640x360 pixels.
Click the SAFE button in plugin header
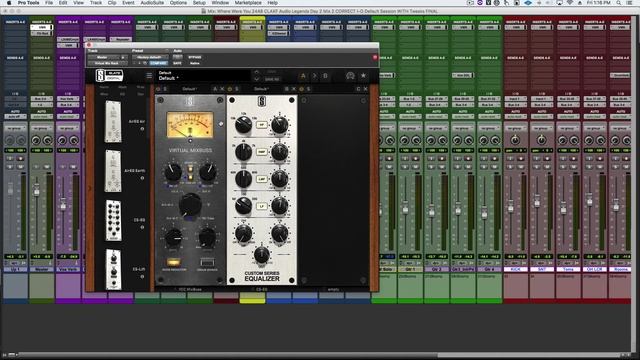click(x=178, y=63)
